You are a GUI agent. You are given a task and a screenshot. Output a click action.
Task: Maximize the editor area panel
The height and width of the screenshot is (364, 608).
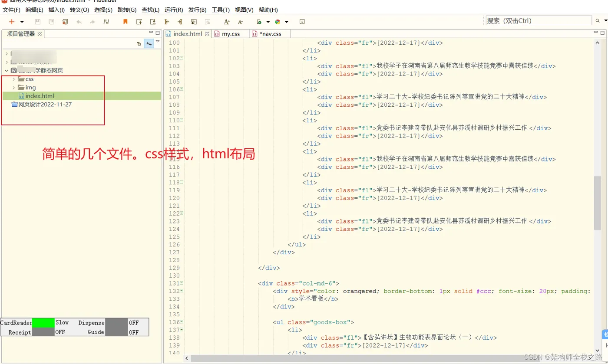[603, 33]
